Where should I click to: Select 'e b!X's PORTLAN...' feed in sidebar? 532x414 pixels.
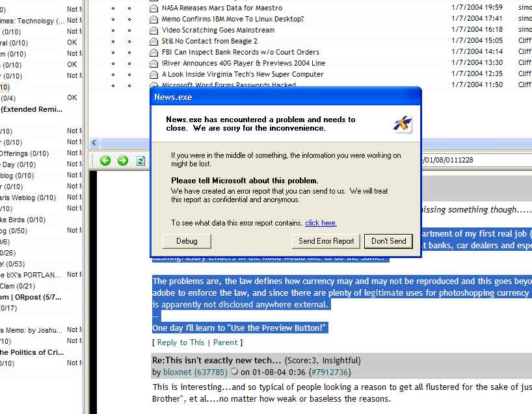[x=30, y=275]
